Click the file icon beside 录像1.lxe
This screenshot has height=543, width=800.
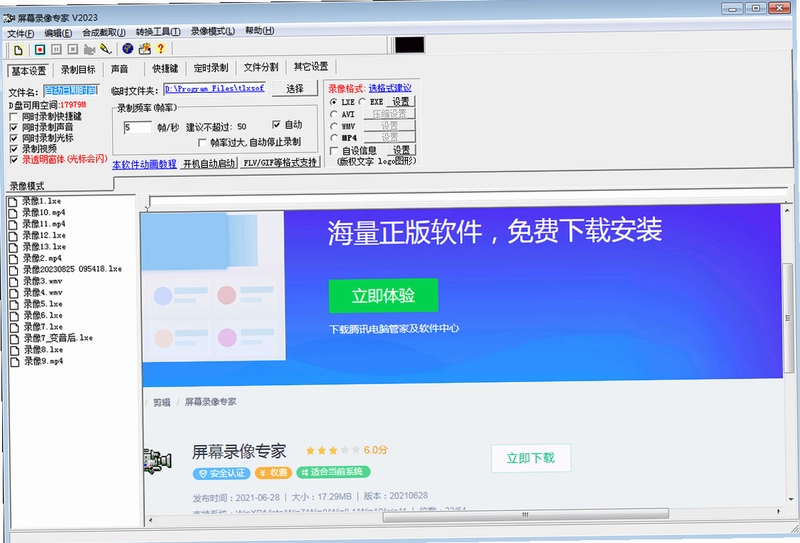point(13,202)
